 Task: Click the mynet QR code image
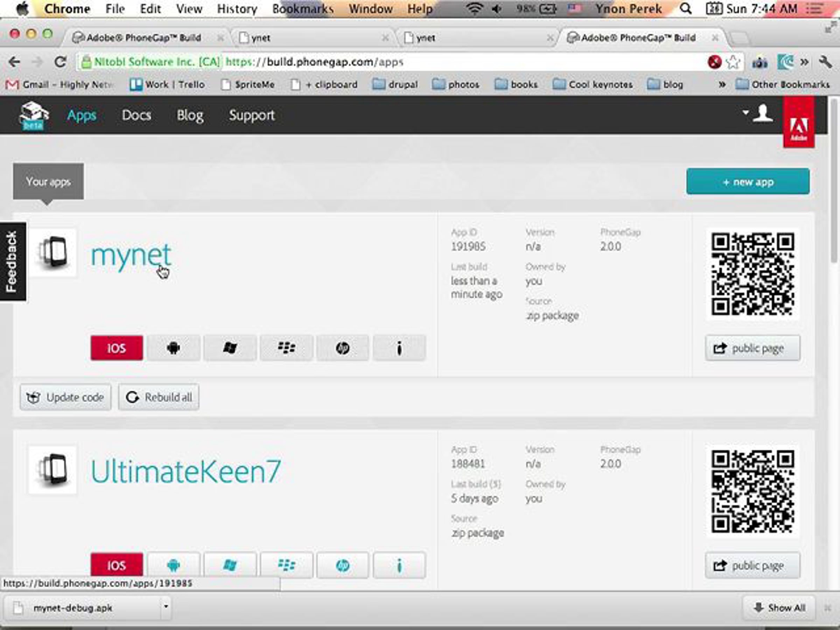click(x=752, y=274)
